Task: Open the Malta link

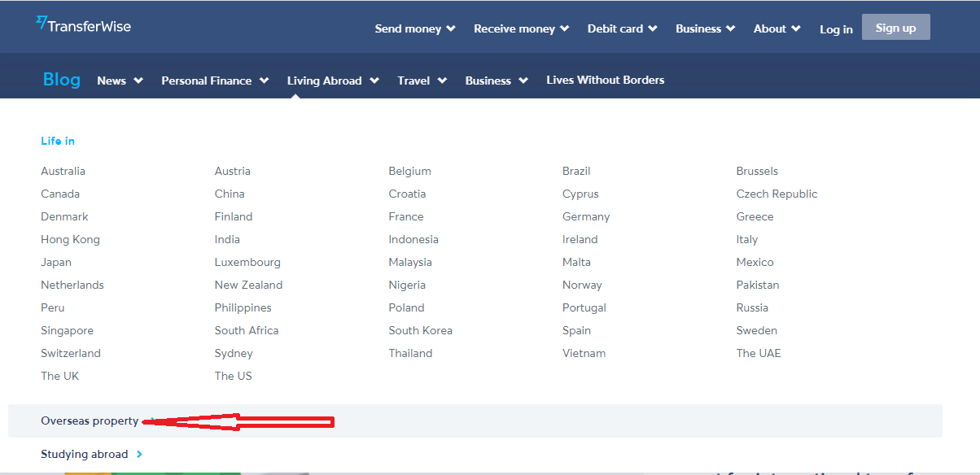Action: click(576, 262)
